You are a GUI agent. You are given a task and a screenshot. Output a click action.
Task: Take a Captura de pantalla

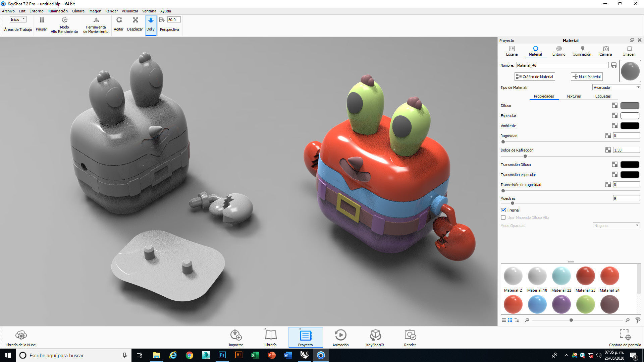click(x=625, y=338)
